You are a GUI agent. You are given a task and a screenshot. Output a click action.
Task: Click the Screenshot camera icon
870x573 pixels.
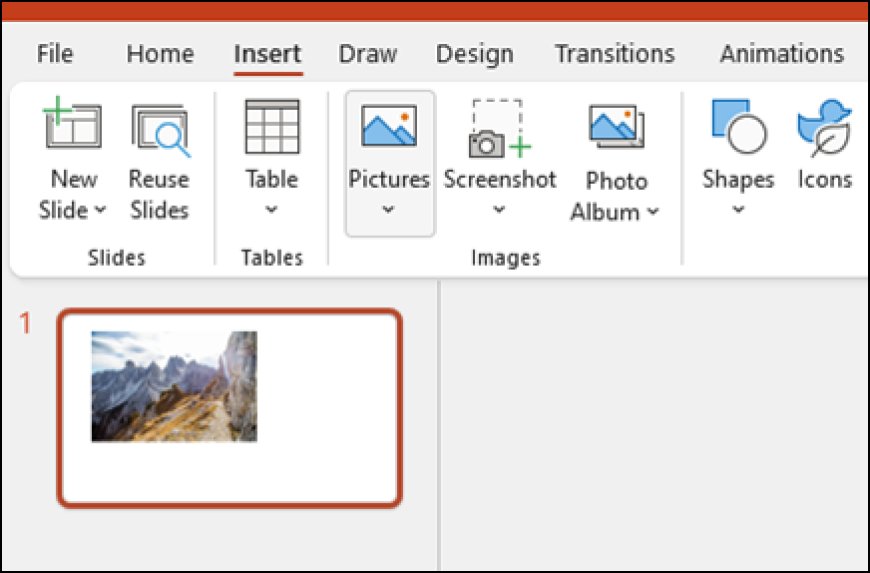(498, 129)
